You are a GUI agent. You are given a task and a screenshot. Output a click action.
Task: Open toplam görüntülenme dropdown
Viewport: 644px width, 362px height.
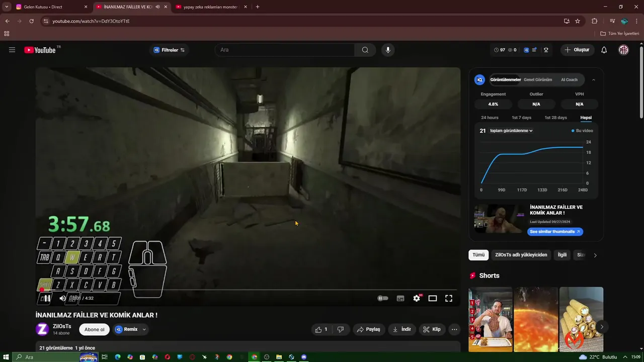point(511,131)
